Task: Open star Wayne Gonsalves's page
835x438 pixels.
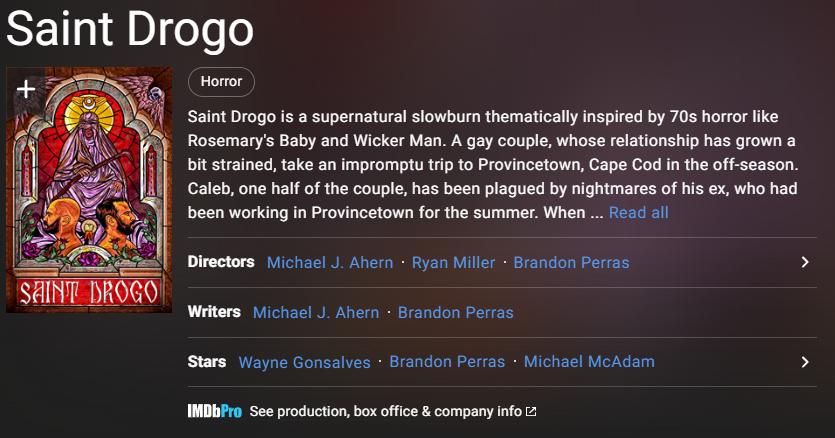Action: (304, 362)
